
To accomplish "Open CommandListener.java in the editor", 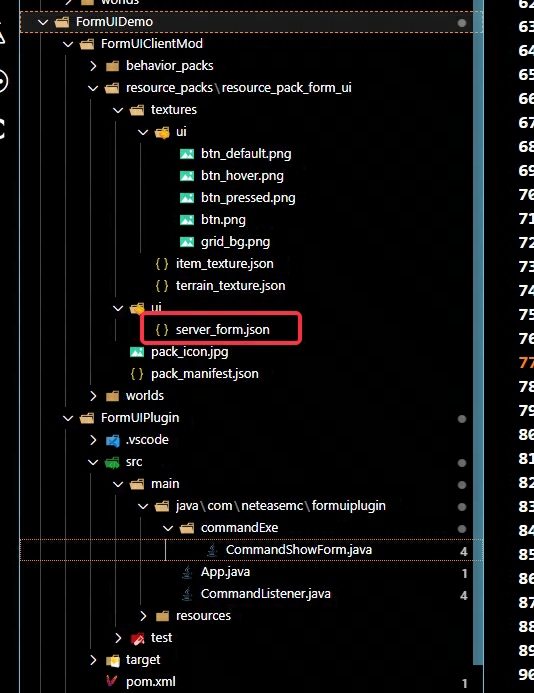I will tap(265, 594).
